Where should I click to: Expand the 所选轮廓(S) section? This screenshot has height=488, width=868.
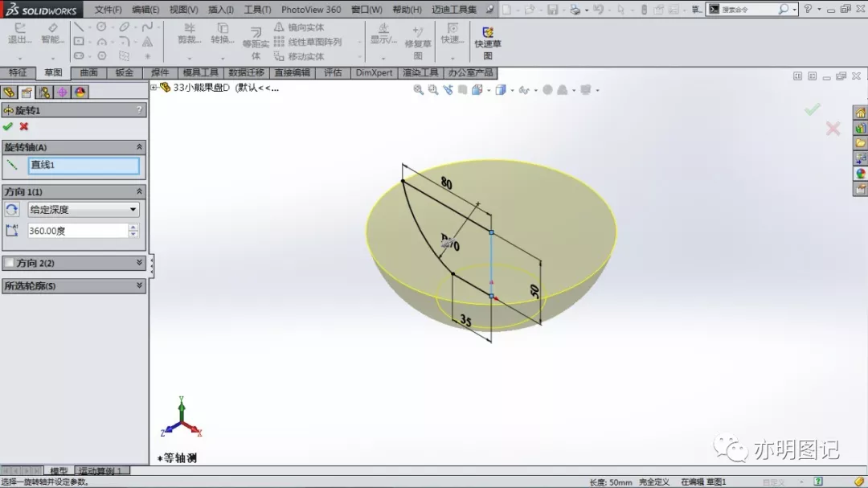pyautogui.click(x=139, y=285)
